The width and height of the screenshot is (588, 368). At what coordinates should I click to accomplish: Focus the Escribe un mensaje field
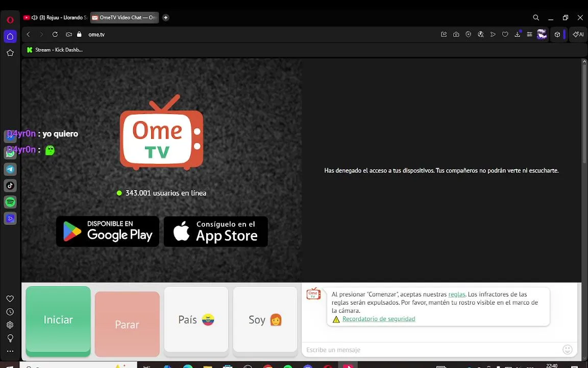(x=431, y=350)
